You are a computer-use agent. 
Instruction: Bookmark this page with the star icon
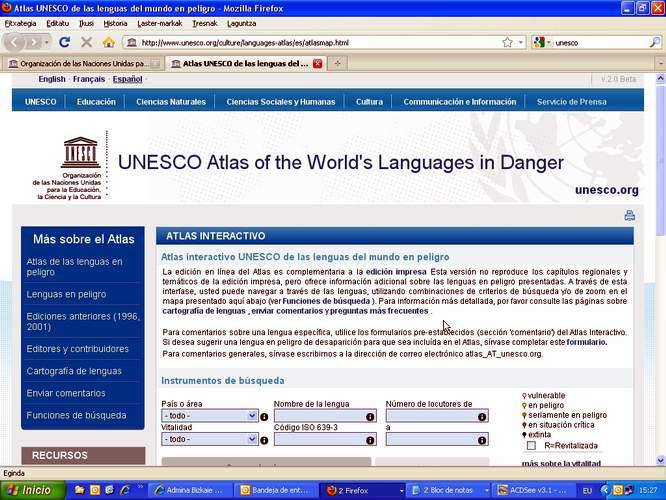(507, 42)
